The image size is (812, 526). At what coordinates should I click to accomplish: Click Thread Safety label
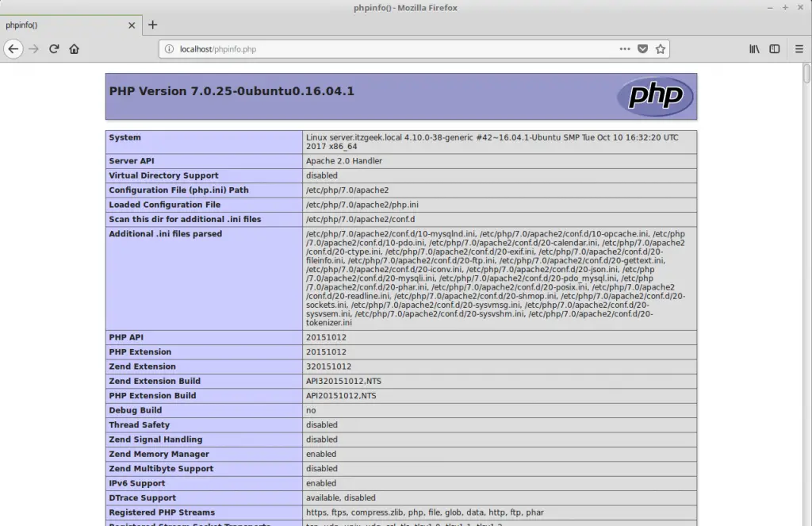tap(139, 424)
